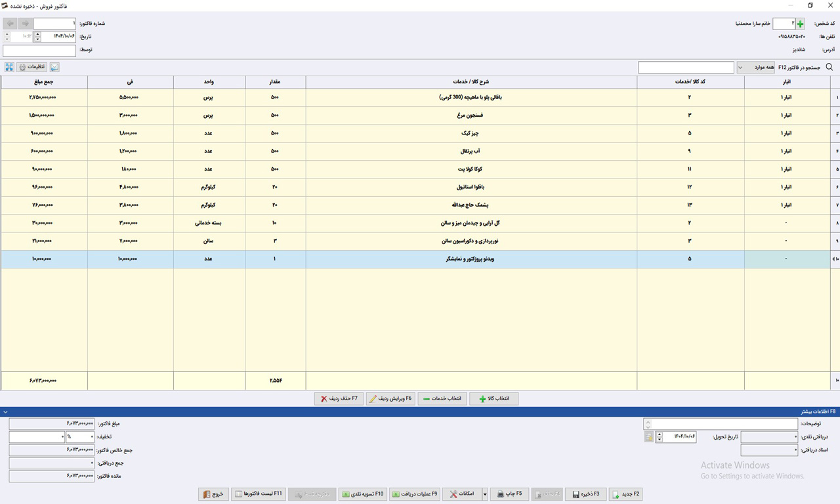Click the F2 جدید new invoice button
The image size is (840, 504).
pos(625,494)
